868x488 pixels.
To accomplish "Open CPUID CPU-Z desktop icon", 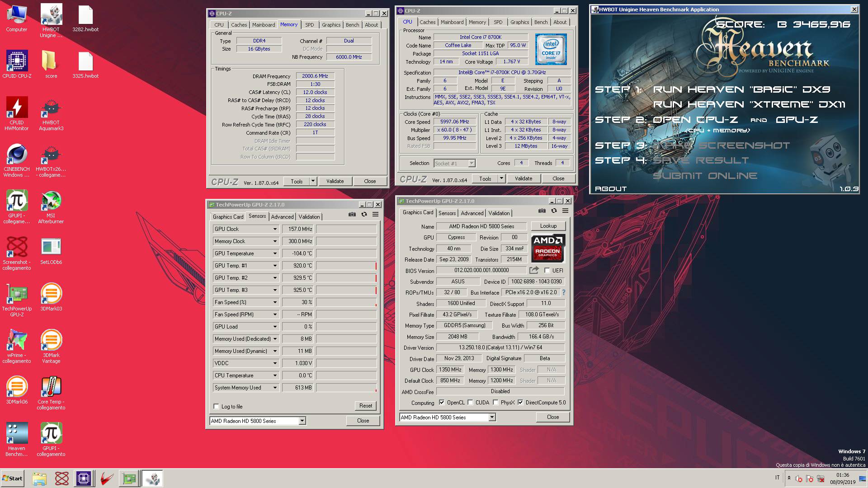I will (x=17, y=64).
